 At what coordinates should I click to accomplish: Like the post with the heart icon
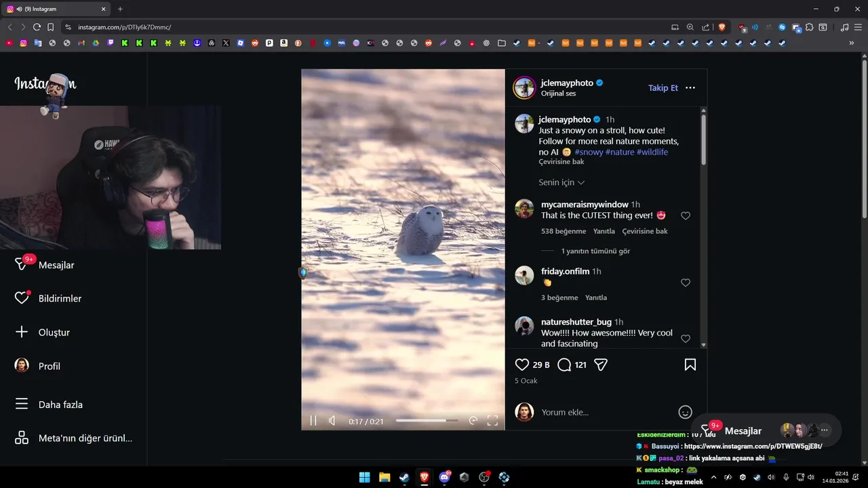[522, 365]
